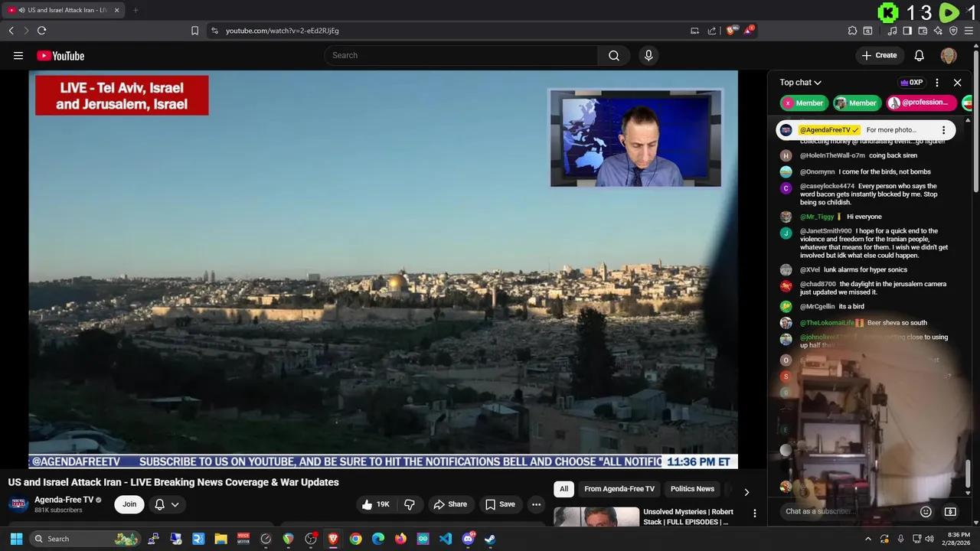Show next category chips with arrow
The height and width of the screenshot is (551, 980).
click(746, 492)
